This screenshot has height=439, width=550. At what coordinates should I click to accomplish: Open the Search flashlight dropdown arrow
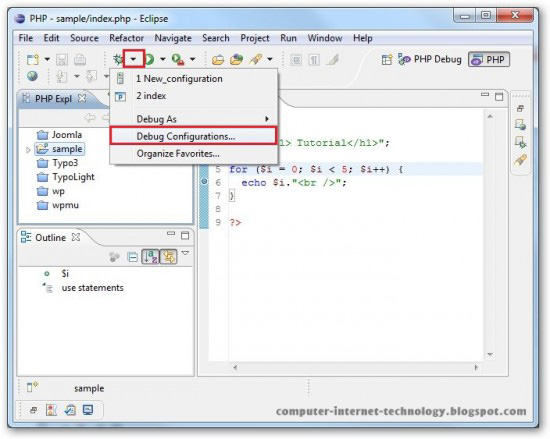270,59
